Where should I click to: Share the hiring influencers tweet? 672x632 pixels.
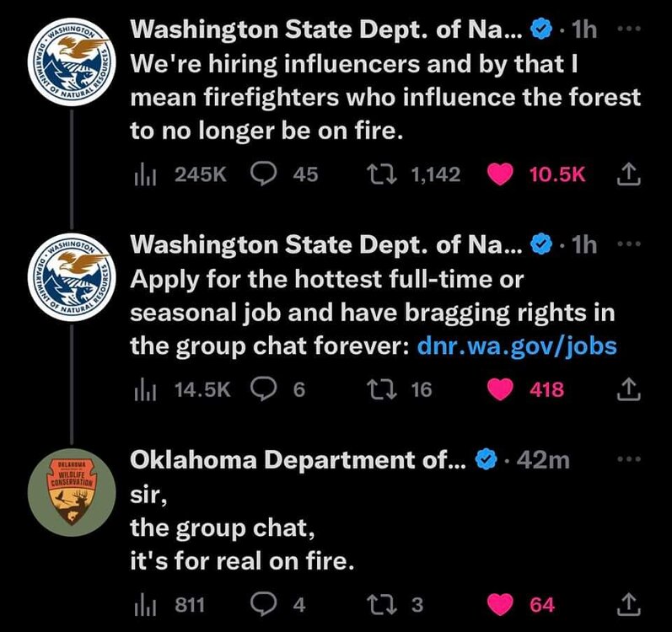pyautogui.click(x=630, y=174)
